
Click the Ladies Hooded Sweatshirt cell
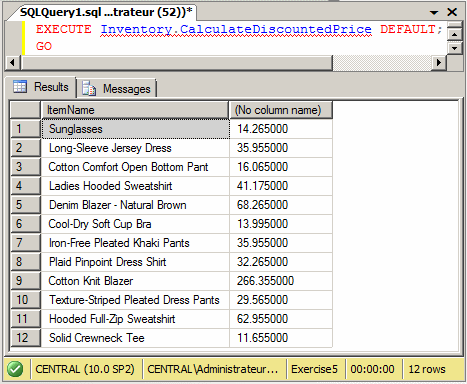[135, 186]
